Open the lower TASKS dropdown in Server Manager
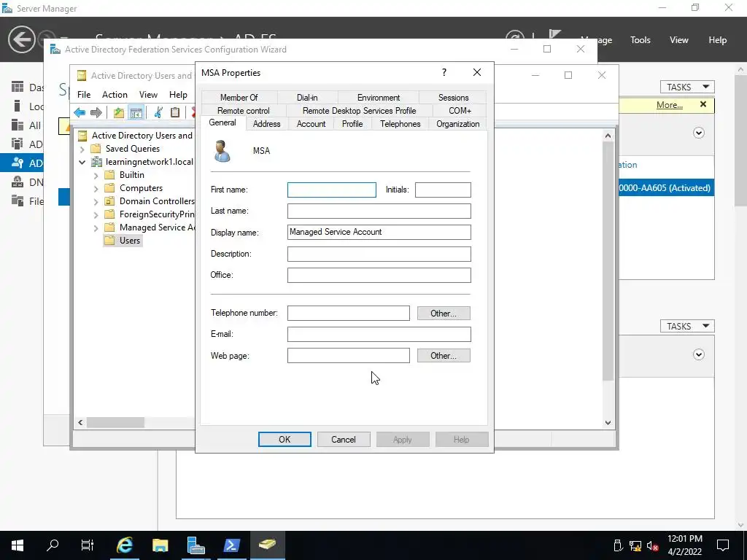The height and width of the screenshot is (560, 747). pyautogui.click(x=687, y=326)
